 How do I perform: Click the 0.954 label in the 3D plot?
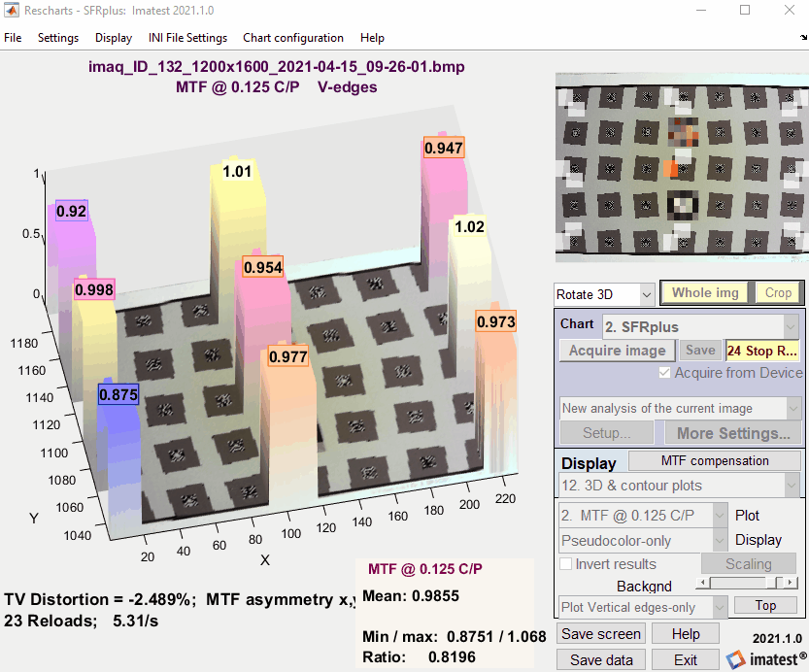point(263,267)
